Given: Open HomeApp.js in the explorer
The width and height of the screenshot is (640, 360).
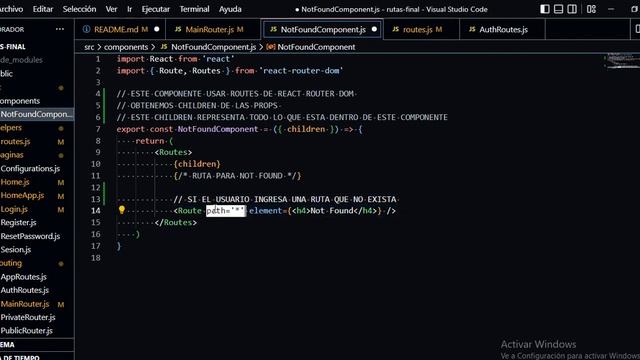Looking at the screenshot, I should pos(37,196).
